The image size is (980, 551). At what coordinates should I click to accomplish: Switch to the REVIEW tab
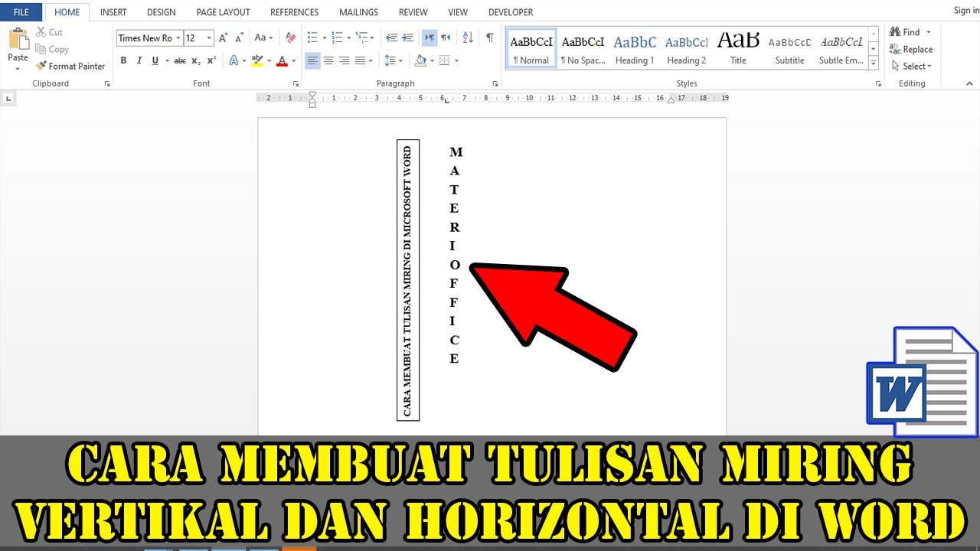(x=413, y=12)
